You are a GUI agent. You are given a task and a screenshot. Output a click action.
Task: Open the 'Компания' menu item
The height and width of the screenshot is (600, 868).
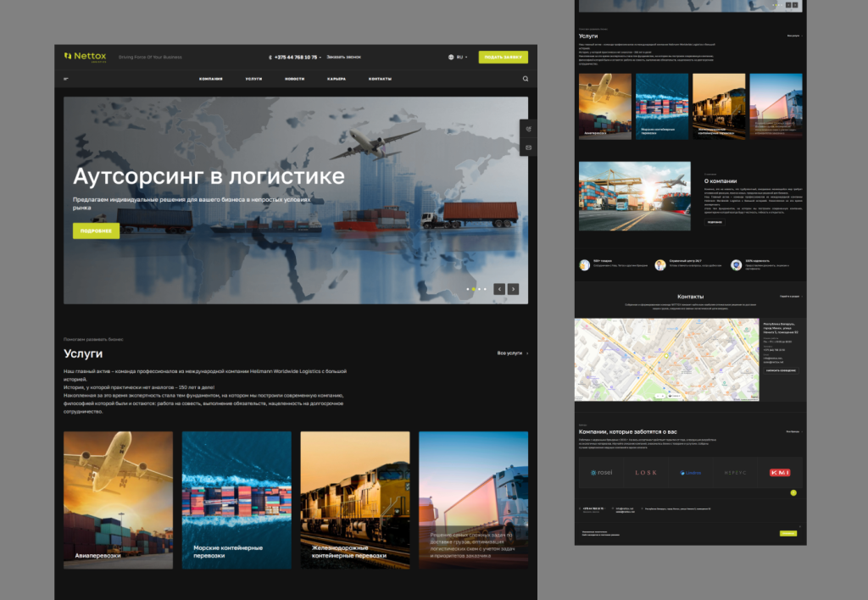(x=211, y=79)
